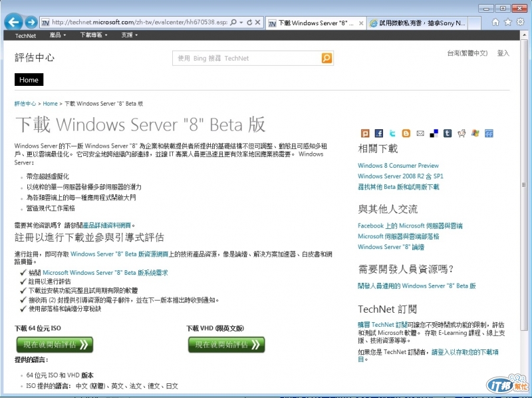The width and height of the screenshot is (532, 398).
Task: Click the TechNet 訂閱 section heading
Action: (388, 309)
